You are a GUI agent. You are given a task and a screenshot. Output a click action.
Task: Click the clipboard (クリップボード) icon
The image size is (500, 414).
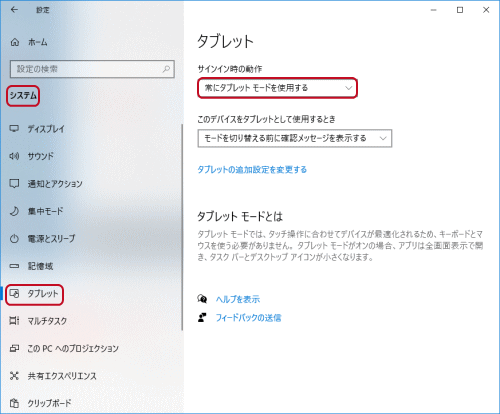pyautogui.click(x=14, y=403)
